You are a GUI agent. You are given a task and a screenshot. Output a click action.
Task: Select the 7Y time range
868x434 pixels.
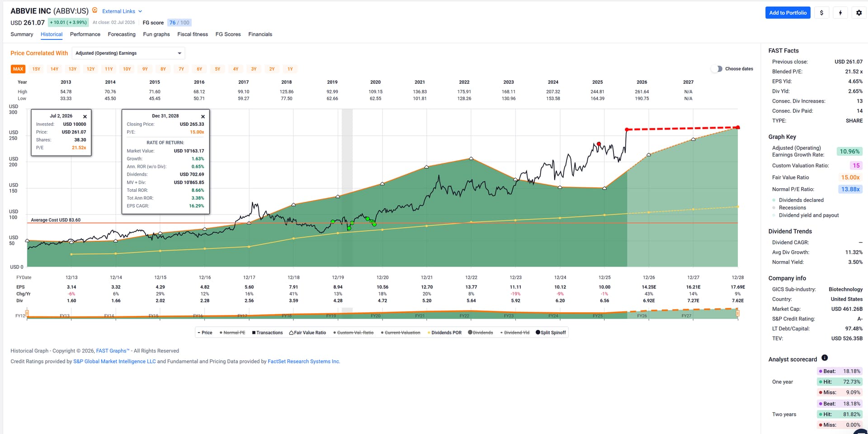click(x=181, y=69)
